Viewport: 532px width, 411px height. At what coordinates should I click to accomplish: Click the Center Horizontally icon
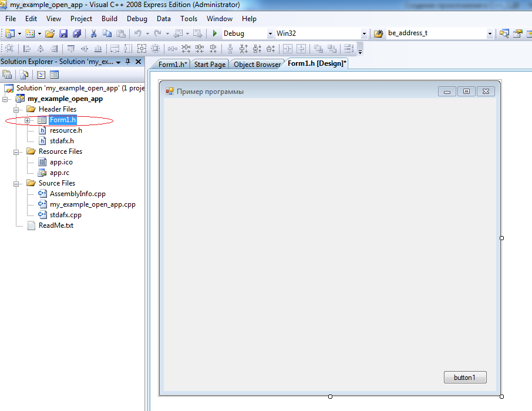(x=288, y=49)
